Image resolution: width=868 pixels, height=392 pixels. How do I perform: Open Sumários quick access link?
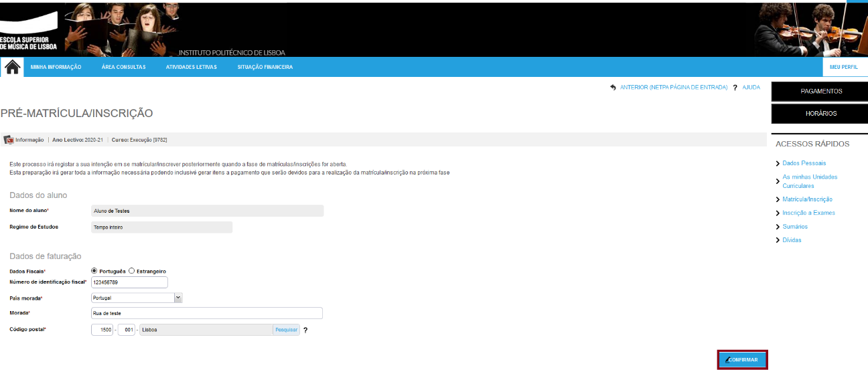click(x=795, y=227)
